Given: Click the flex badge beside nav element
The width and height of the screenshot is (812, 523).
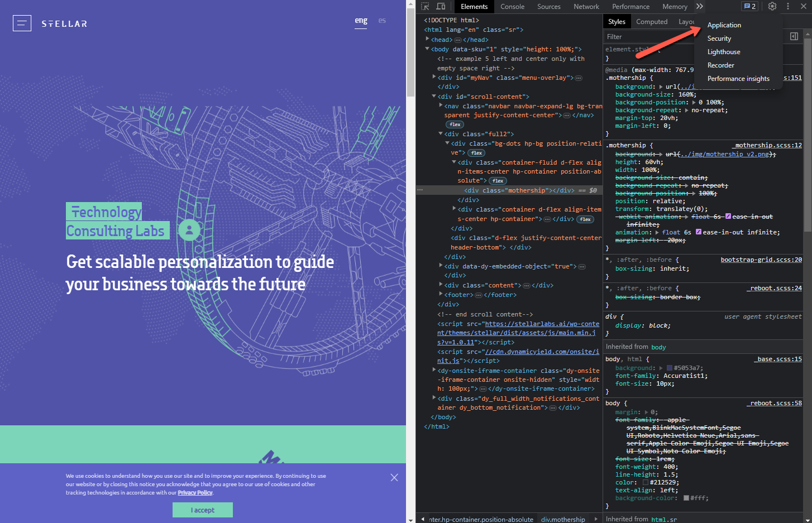Looking at the screenshot, I should [455, 124].
